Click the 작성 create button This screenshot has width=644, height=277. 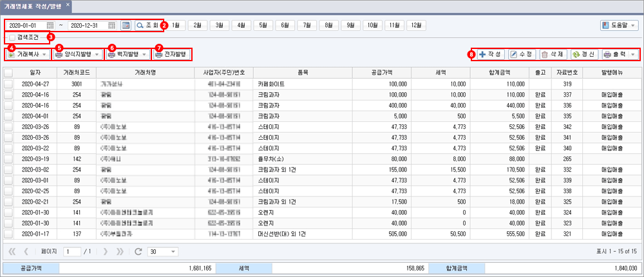(491, 54)
